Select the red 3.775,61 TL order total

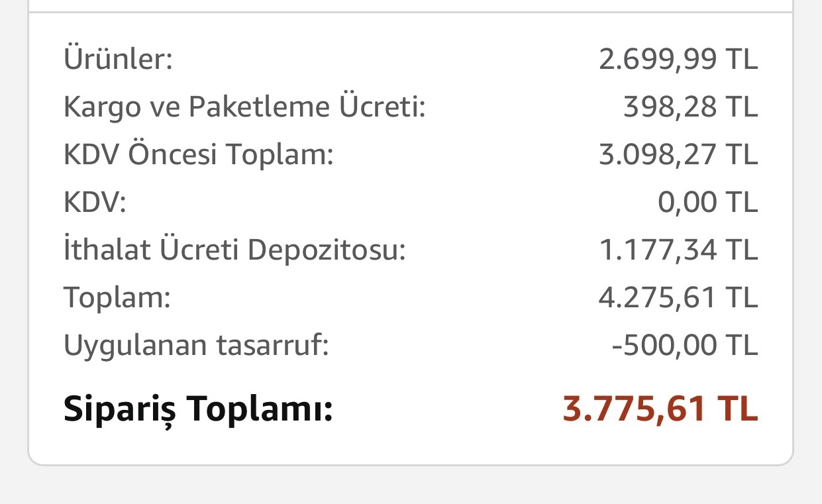click(x=660, y=409)
